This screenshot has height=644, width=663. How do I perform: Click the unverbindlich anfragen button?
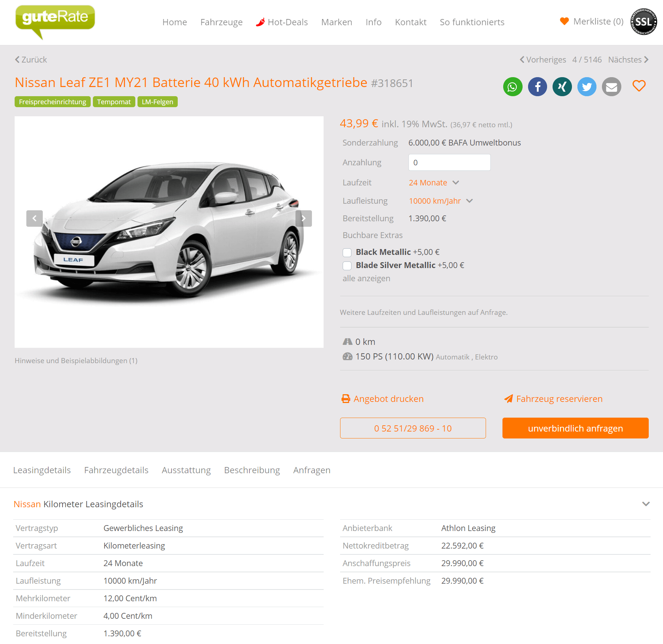(576, 428)
